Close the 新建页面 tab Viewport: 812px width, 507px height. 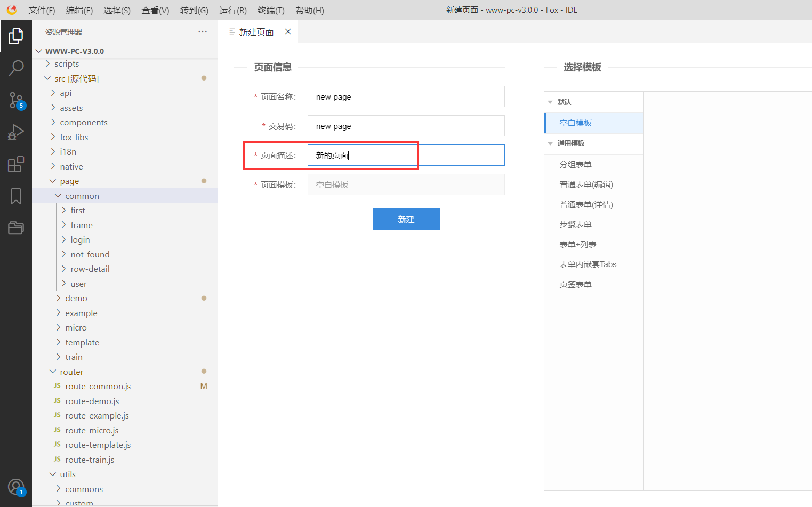(x=288, y=32)
